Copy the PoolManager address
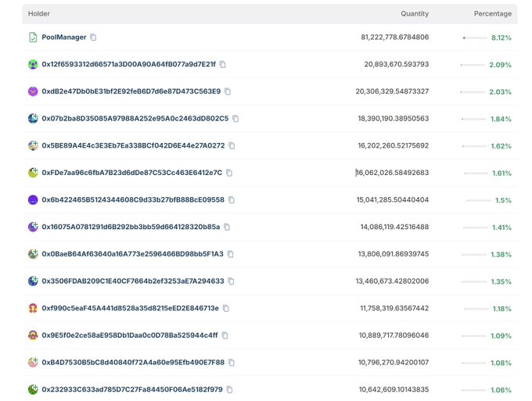532x401 pixels. tap(93, 38)
